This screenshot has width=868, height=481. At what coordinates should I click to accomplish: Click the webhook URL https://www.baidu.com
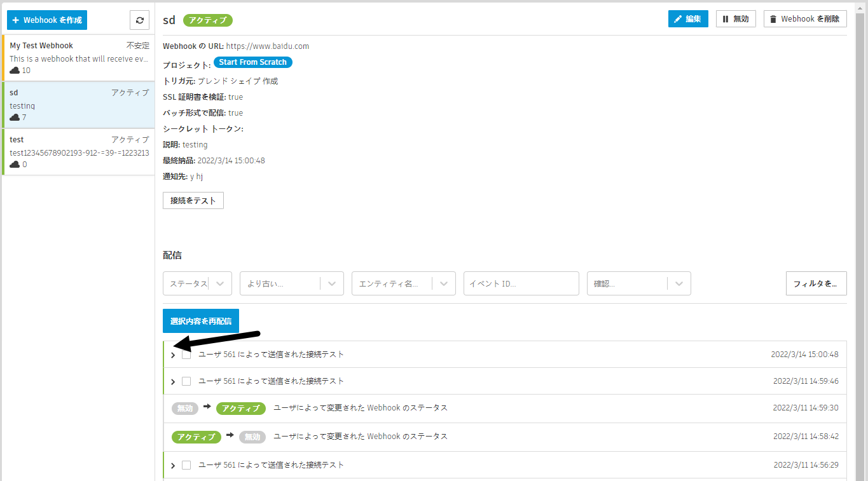click(268, 46)
